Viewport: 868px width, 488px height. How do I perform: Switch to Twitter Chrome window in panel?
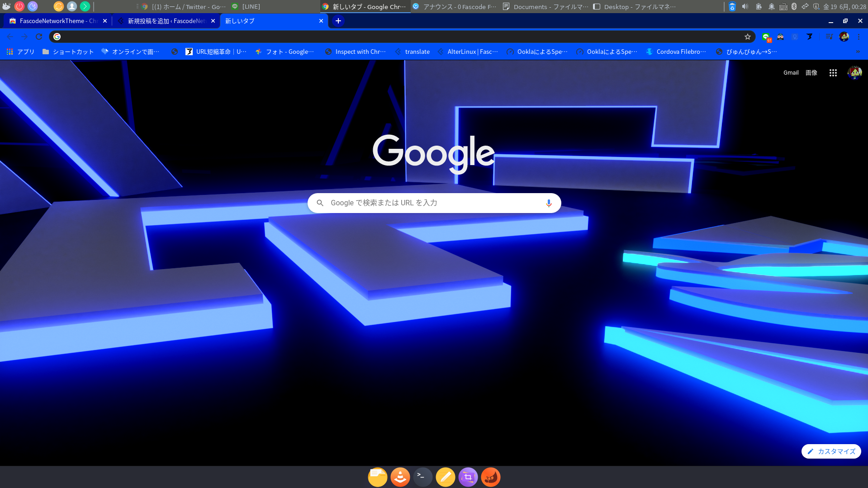[x=184, y=7]
